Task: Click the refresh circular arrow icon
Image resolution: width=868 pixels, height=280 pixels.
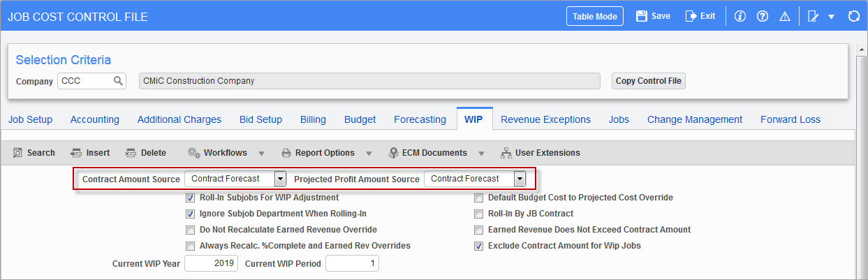Action: [x=853, y=16]
